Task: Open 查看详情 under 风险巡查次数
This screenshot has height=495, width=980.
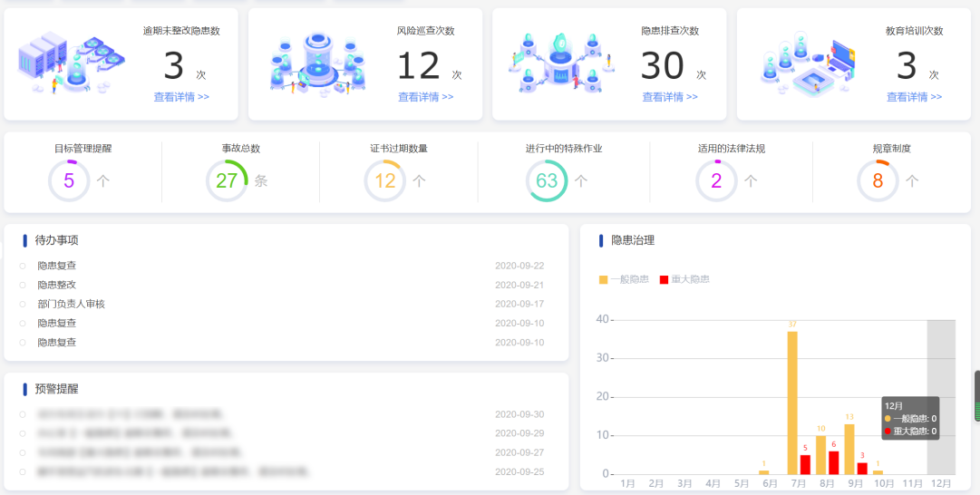Action: coord(425,97)
